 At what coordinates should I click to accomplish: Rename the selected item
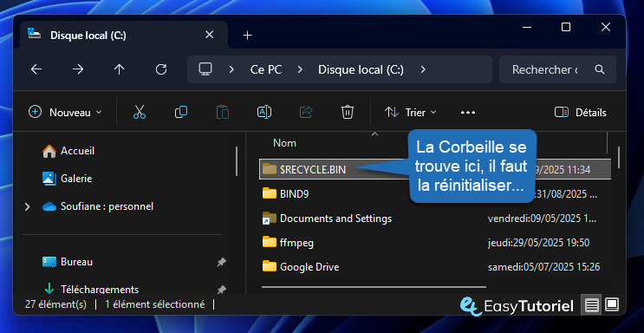pyautogui.click(x=264, y=112)
